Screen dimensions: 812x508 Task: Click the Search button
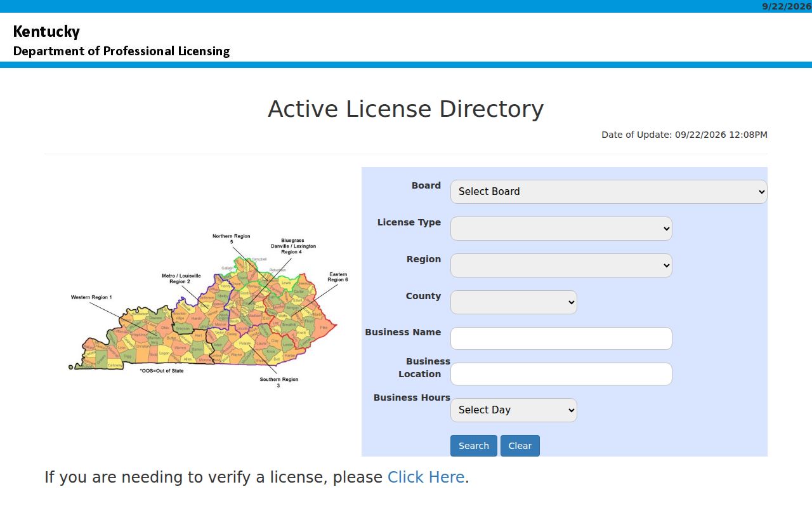473,446
